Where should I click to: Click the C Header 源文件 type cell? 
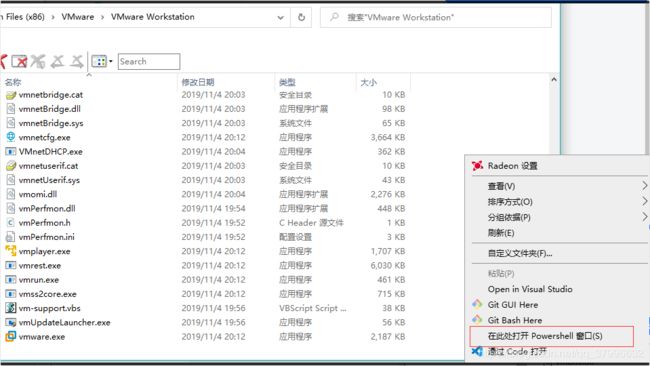coord(311,223)
